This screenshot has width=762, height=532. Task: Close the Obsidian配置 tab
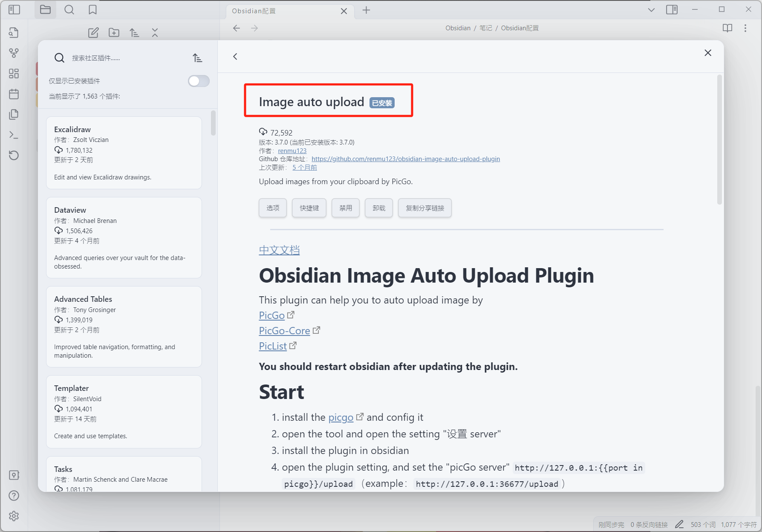click(x=344, y=11)
